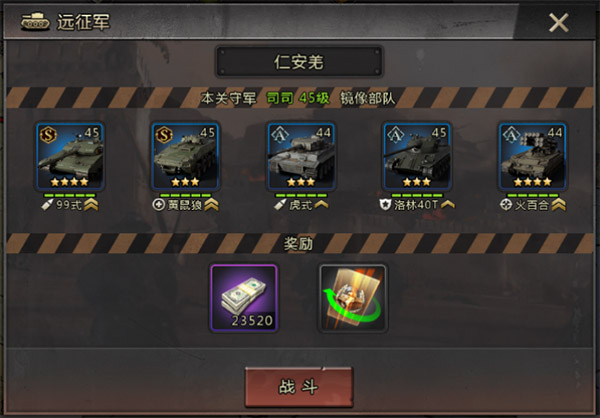Screen dimensions: 600x418
Task: Click the tank refresh card reward icon
Action: [353, 298]
